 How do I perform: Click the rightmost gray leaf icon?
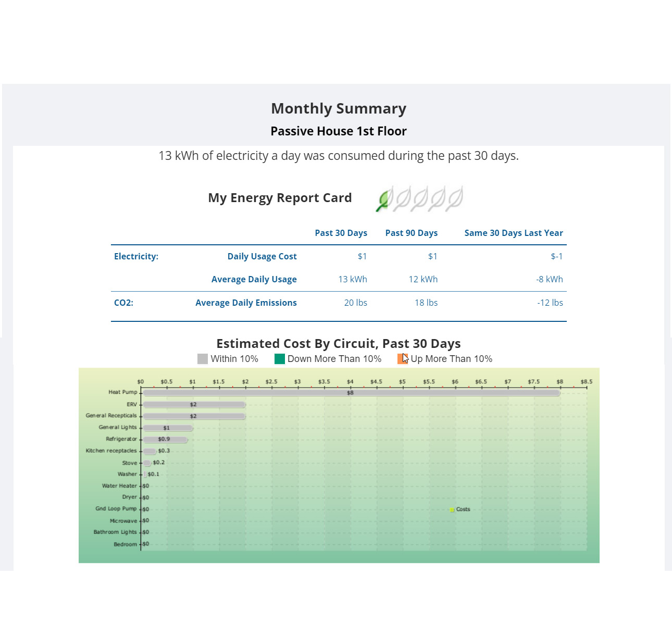455,198
